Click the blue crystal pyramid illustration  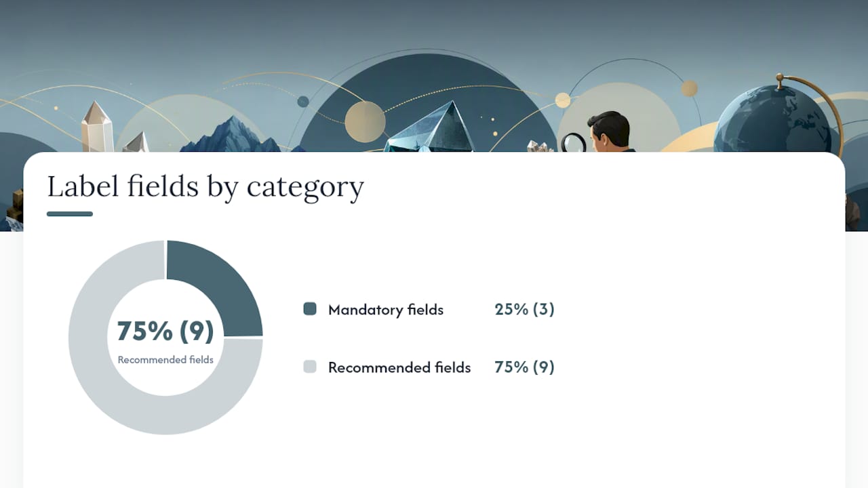431,127
